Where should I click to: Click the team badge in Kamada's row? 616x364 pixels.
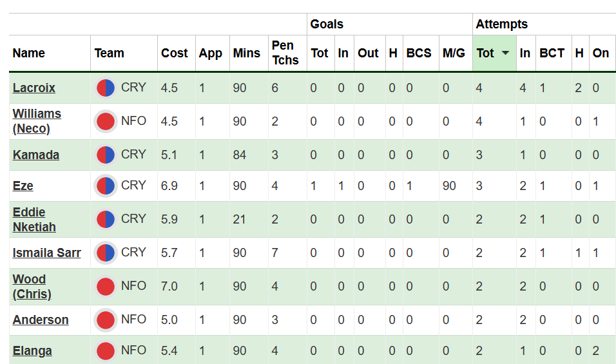coord(105,155)
